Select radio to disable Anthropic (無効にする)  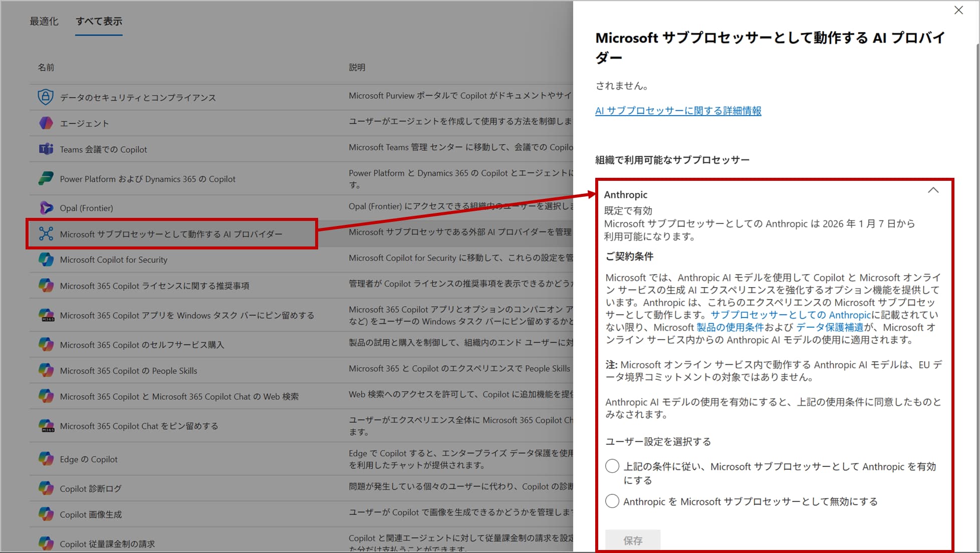612,501
